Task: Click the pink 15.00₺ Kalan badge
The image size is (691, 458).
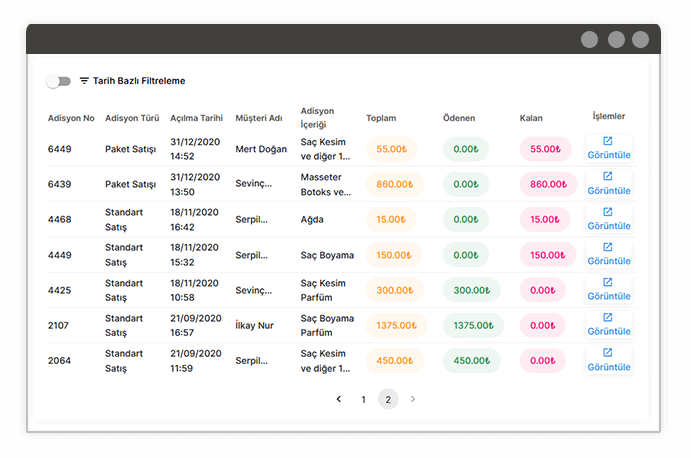Action: pos(545,220)
